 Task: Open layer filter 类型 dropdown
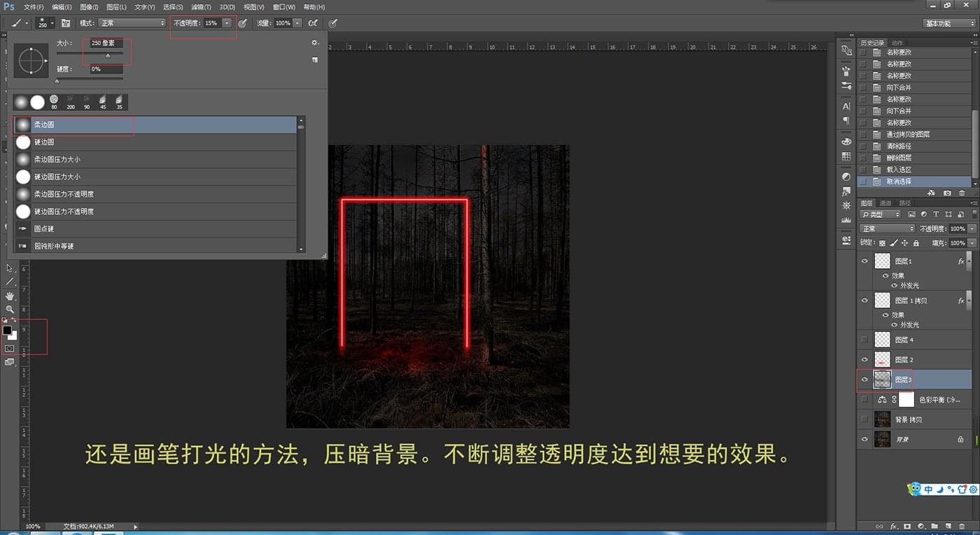(x=881, y=214)
